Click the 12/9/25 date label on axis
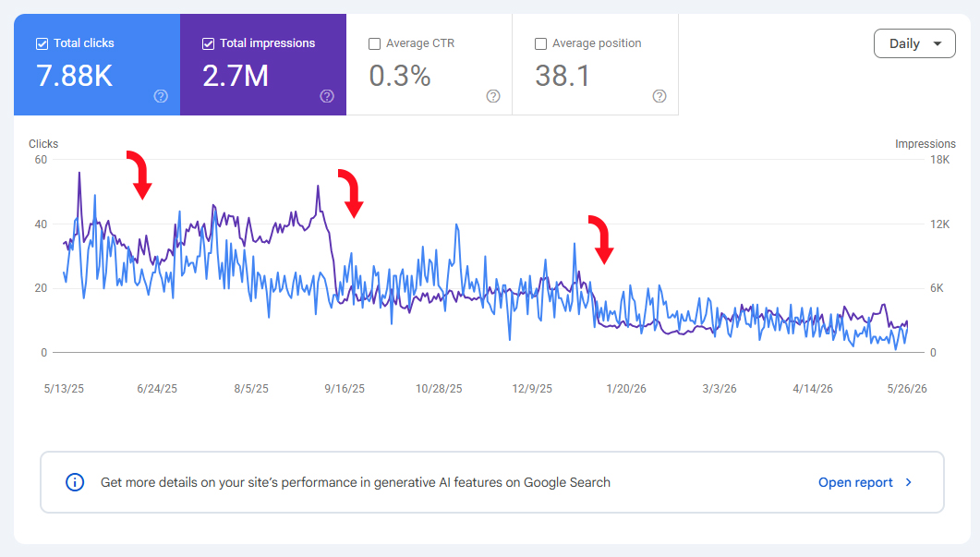The image size is (980, 557). coord(532,389)
